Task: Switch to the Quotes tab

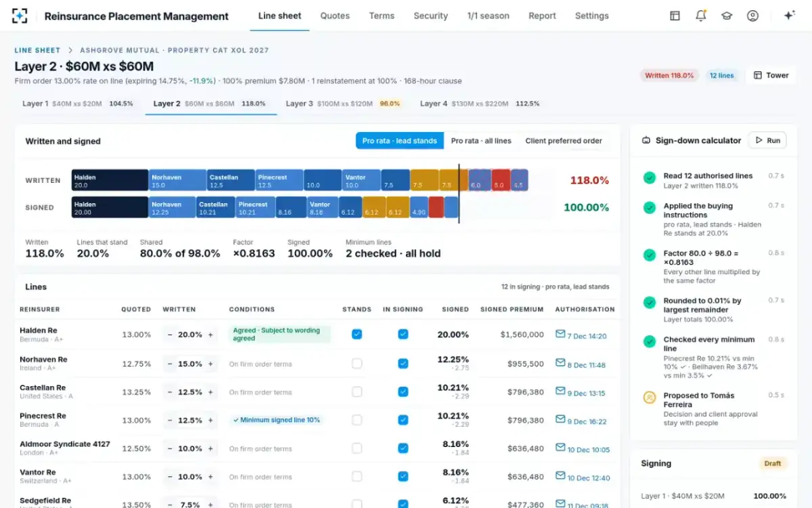Action: click(x=335, y=16)
